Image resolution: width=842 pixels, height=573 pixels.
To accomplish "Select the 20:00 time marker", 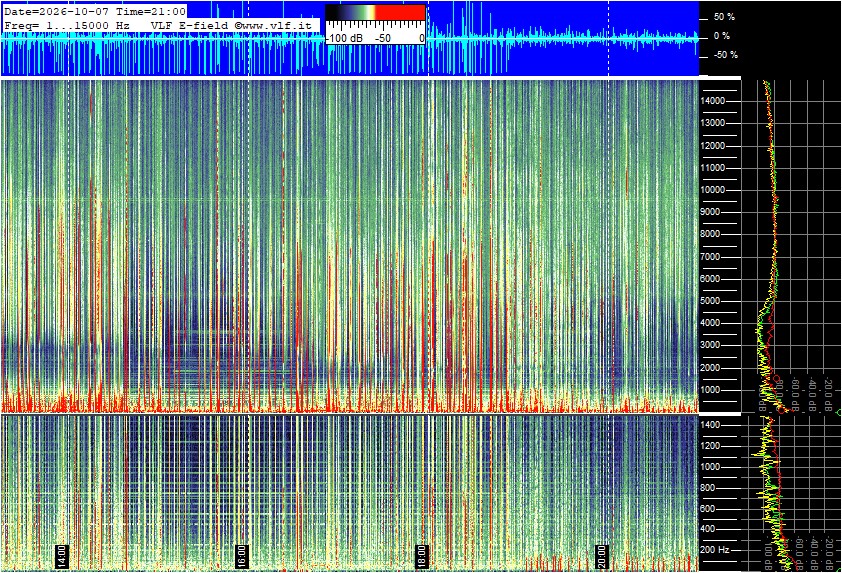I will [x=601, y=557].
